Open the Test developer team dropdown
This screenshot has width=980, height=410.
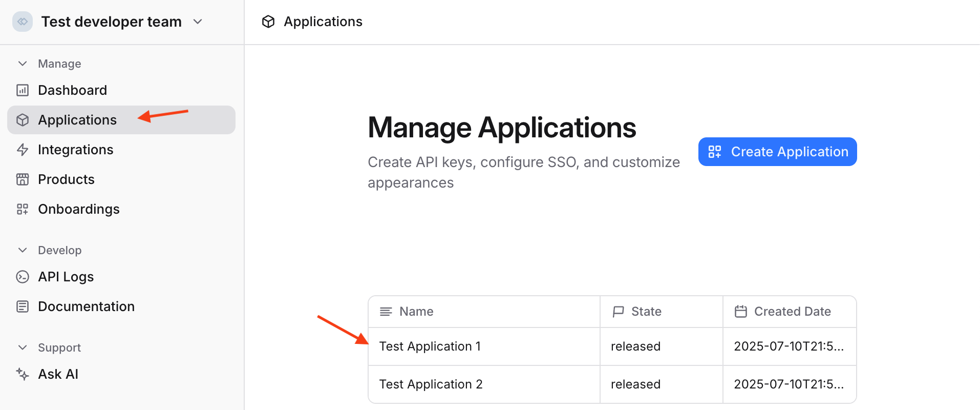tap(198, 22)
